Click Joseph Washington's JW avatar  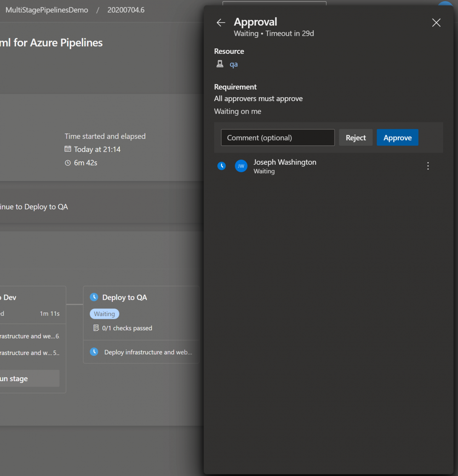(241, 166)
